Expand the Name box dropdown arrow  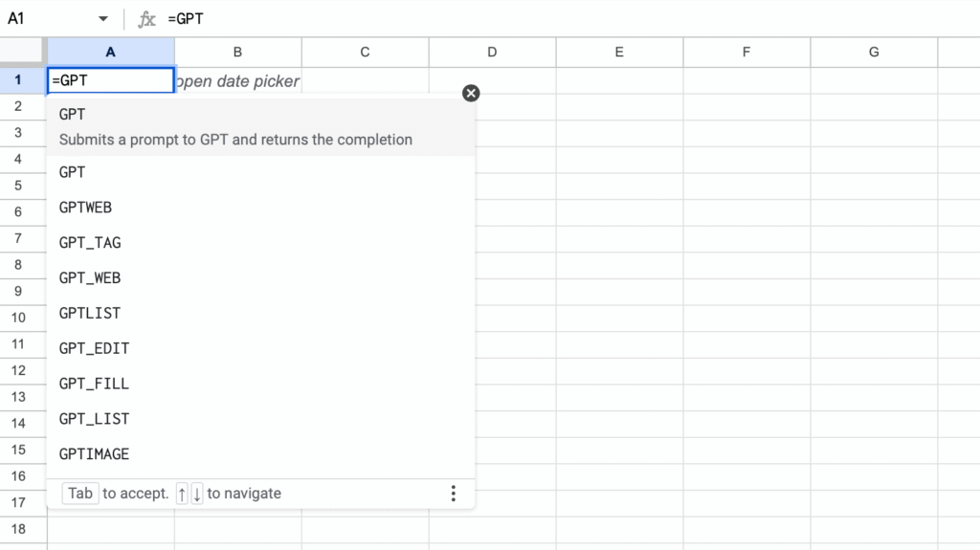(103, 19)
